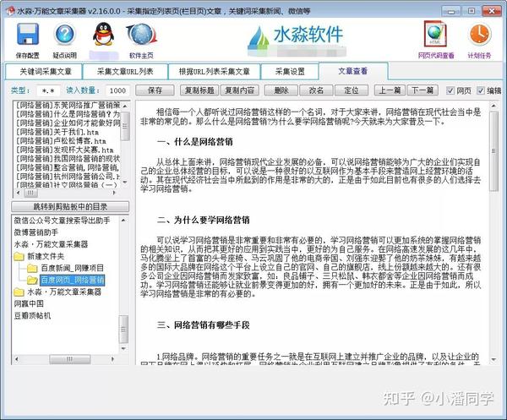
Task: Click article list horizontal scroll right arrow
Action: [114, 193]
